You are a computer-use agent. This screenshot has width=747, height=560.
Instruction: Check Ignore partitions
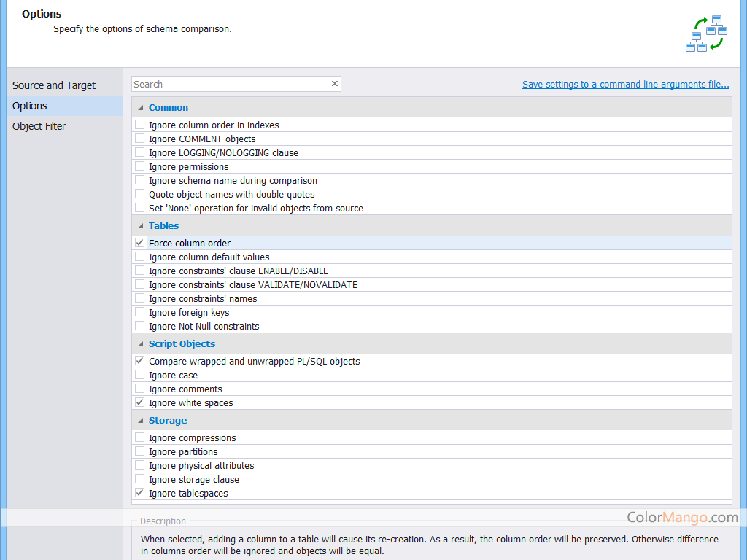(x=139, y=451)
